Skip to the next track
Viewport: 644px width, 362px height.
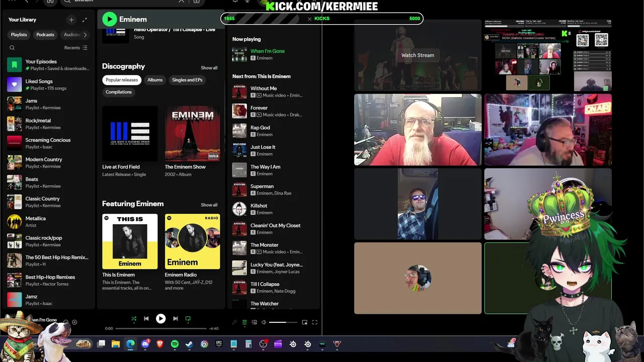[175, 318]
